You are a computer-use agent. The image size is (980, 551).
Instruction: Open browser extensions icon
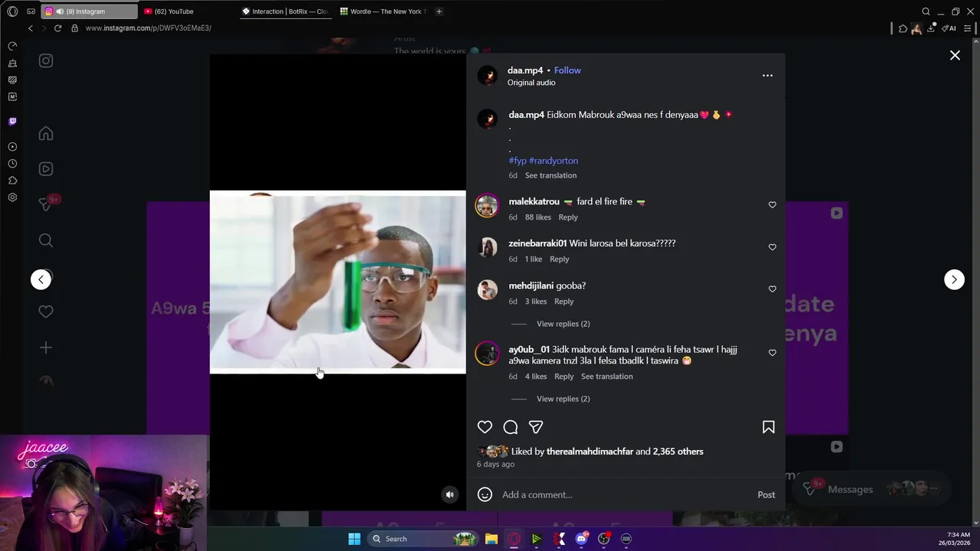tap(903, 28)
